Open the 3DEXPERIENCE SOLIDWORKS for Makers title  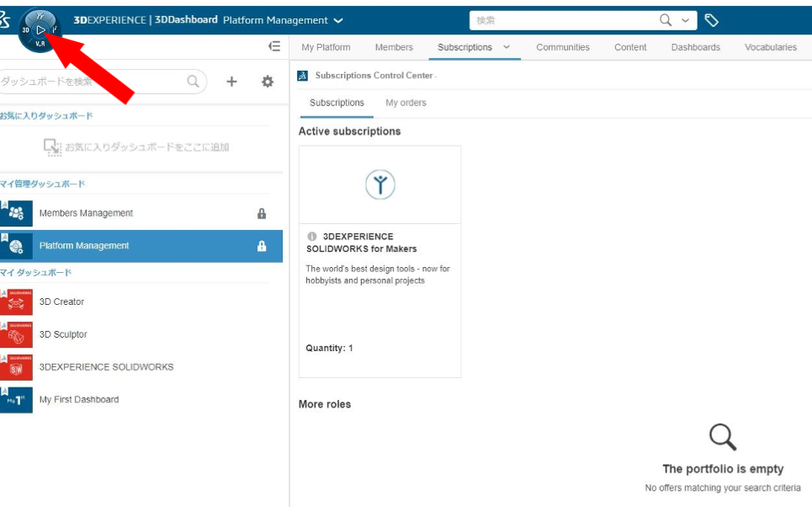[x=362, y=243]
